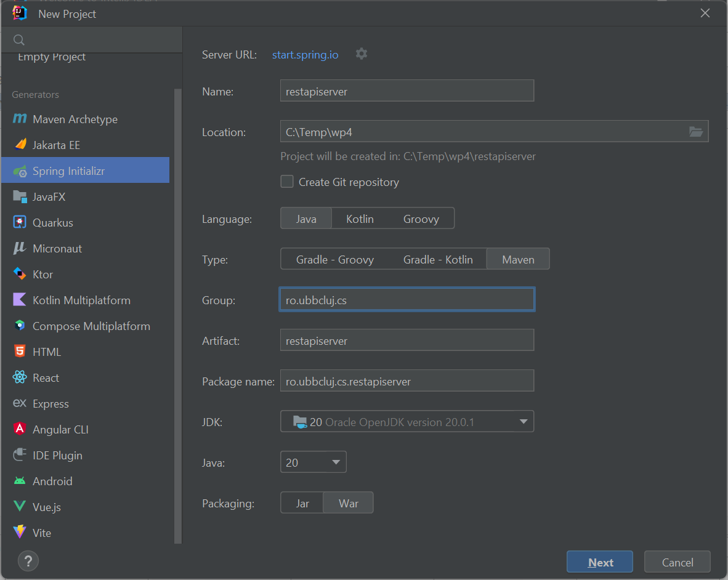Select Android in the generators list
Viewport: 728px width, 580px height.
(x=86, y=481)
